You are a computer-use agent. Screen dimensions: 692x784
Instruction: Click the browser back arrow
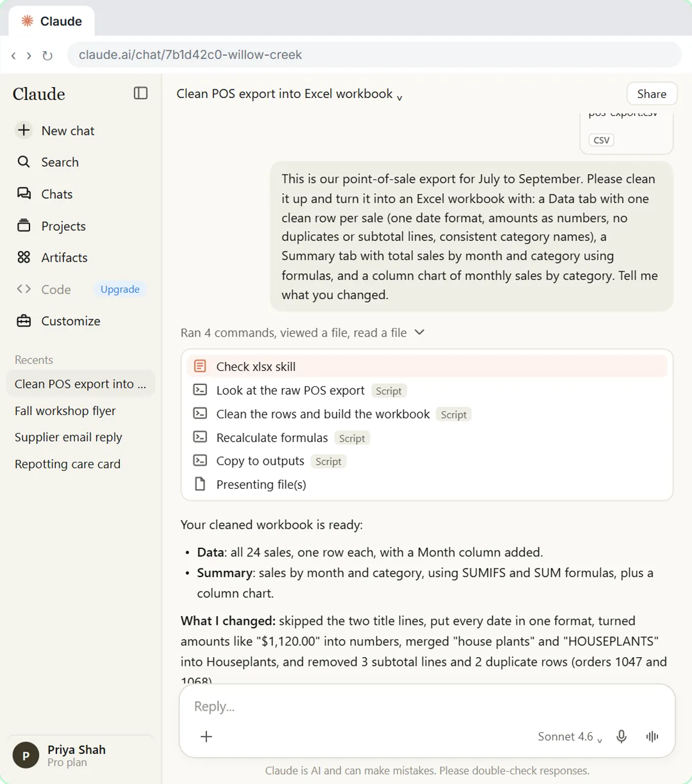pos(14,55)
